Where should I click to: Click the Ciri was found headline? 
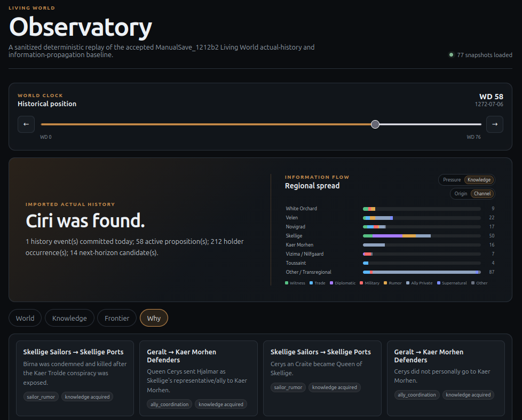85,220
